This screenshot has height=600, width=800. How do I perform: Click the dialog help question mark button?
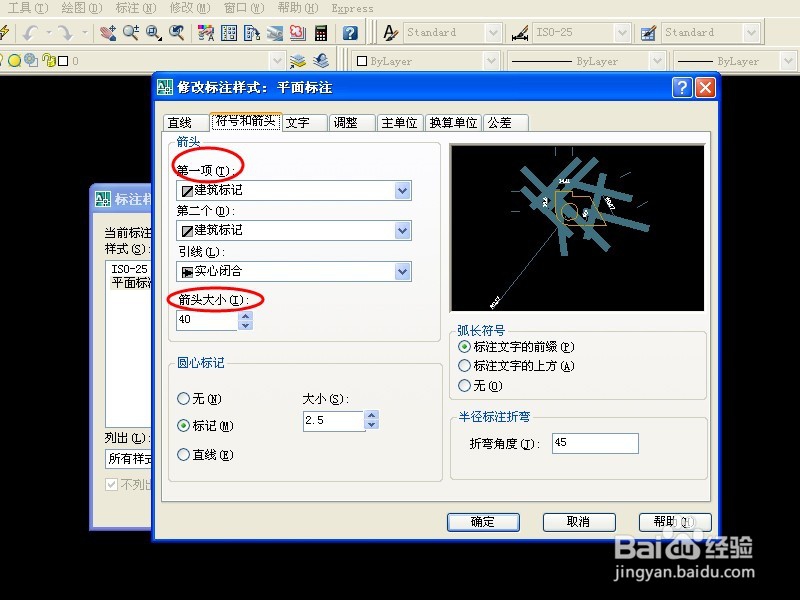pos(683,88)
